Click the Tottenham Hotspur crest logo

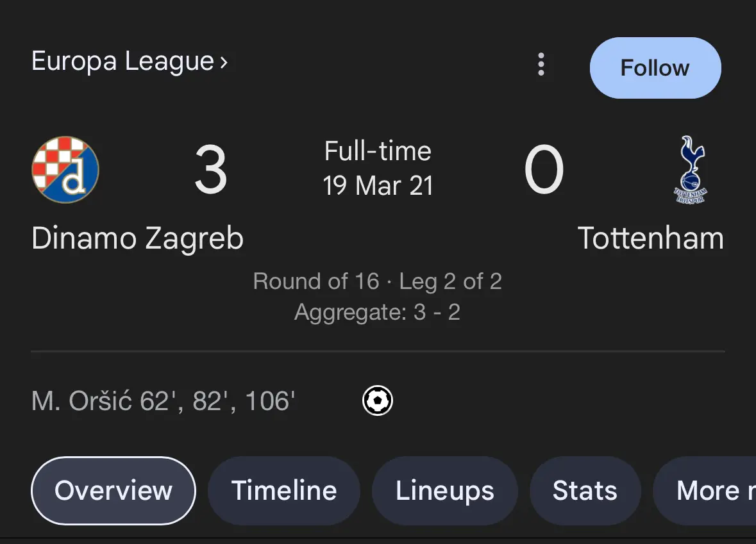[x=691, y=170]
